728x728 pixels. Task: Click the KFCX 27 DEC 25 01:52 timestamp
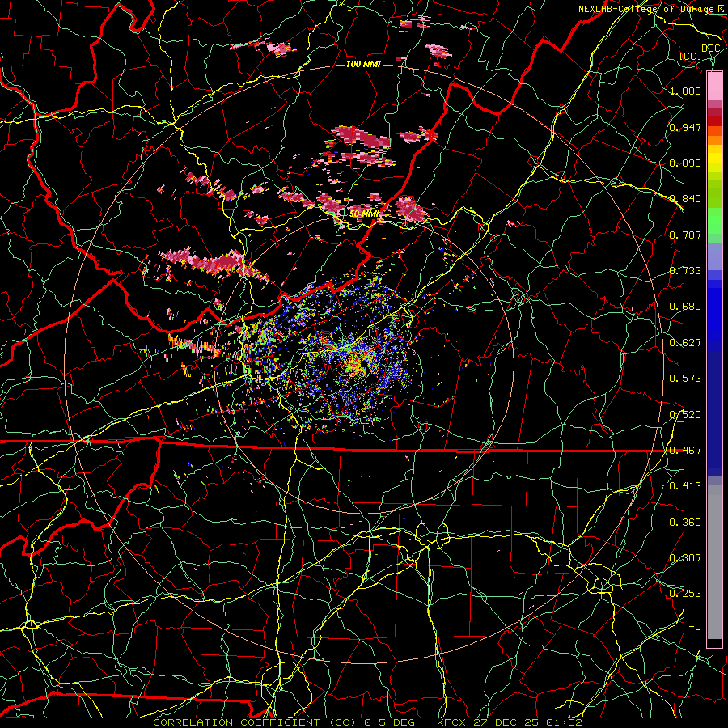tap(510, 722)
